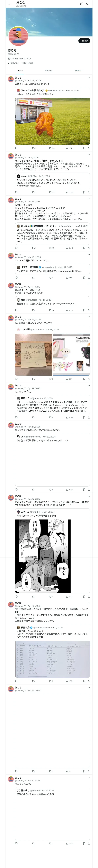This screenshot has width=98, height=868.
Task: Expand the Joined June 2024 chevron
Action: click(x=30, y=58)
